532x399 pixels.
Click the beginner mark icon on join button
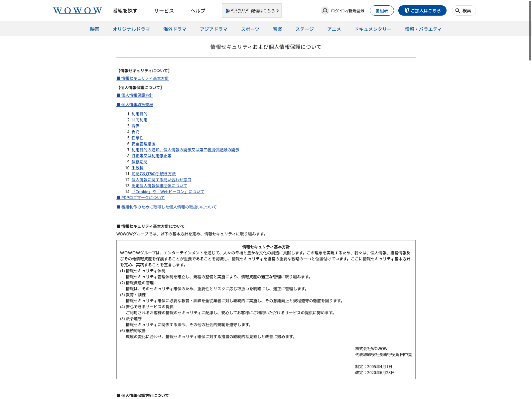click(406, 11)
